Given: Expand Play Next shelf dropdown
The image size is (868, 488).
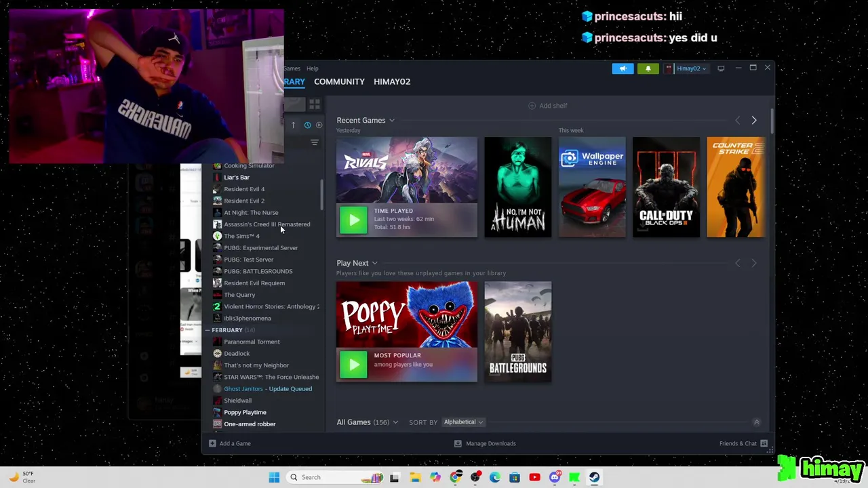Looking at the screenshot, I should (x=374, y=263).
